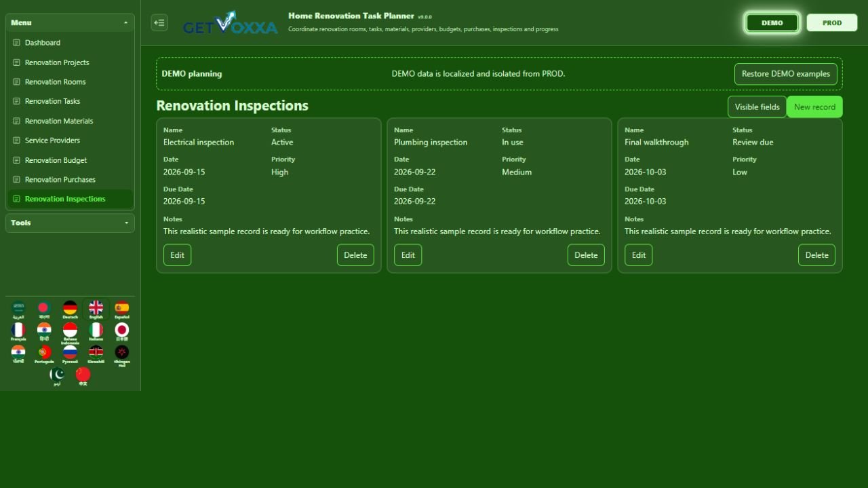Expand the Tools section
The height and width of the screenshot is (488, 868).
[70, 223]
